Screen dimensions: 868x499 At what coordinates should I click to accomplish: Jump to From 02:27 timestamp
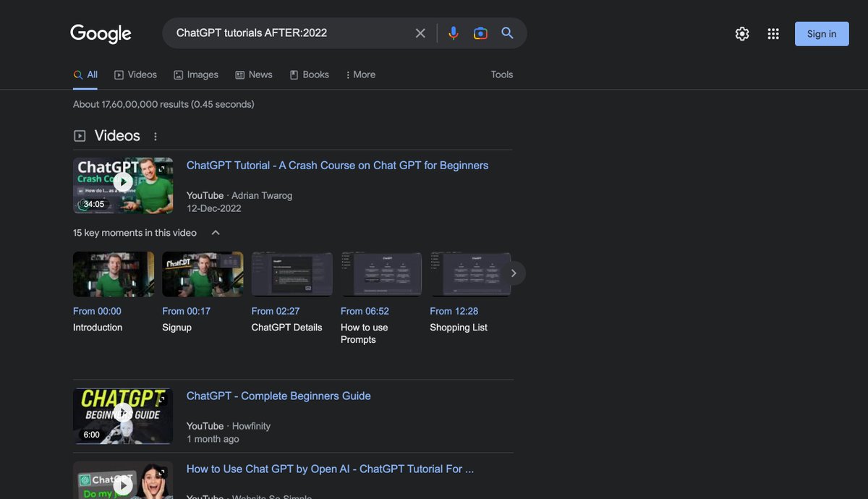point(276,311)
